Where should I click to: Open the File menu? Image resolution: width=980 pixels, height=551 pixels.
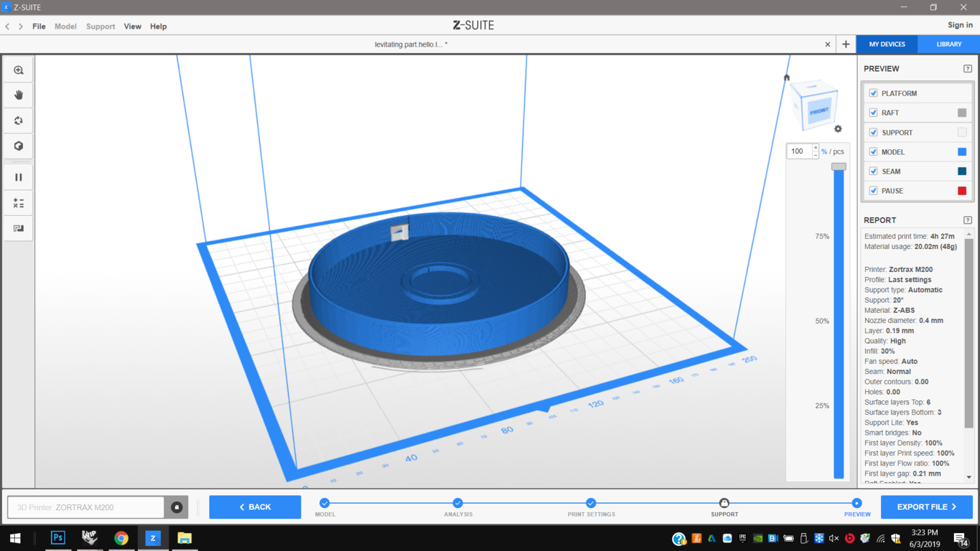tap(39, 27)
